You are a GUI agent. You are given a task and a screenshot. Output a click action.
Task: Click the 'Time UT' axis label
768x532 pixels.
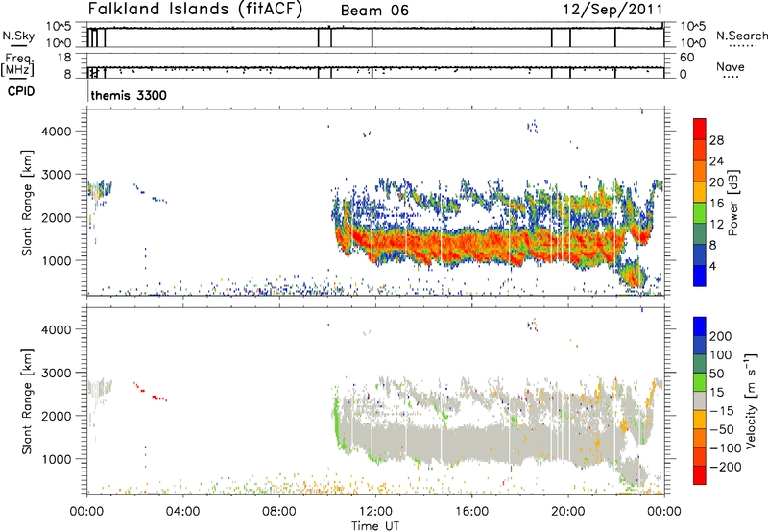(375, 526)
